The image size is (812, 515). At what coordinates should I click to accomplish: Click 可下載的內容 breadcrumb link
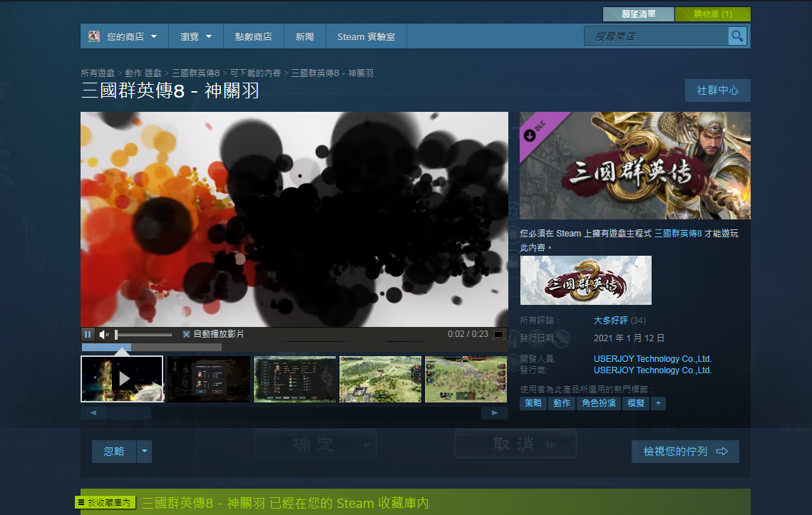click(255, 73)
